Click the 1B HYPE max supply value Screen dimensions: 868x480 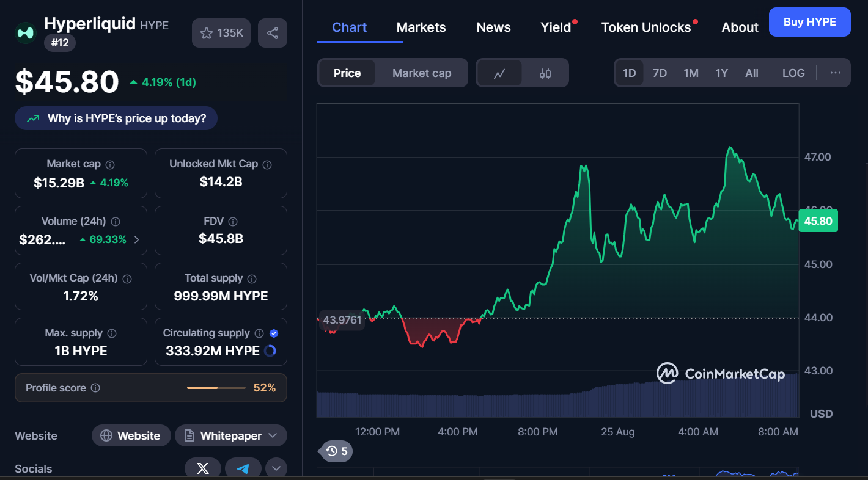click(x=81, y=351)
